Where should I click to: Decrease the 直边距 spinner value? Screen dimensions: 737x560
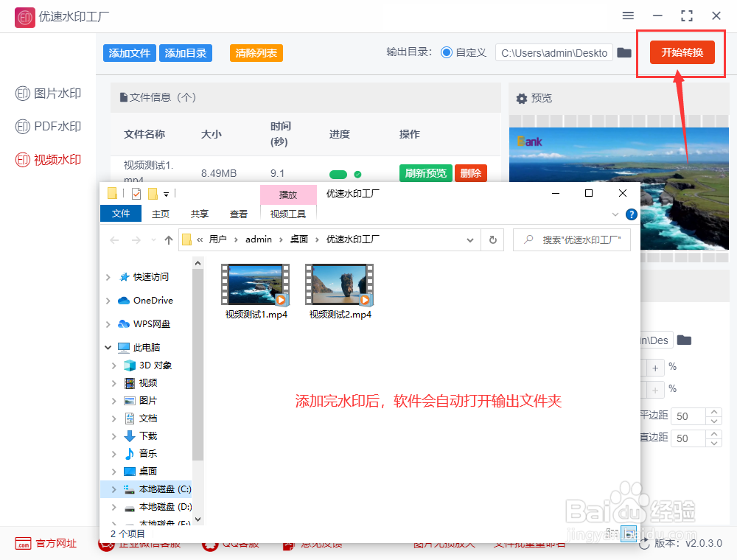click(x=714, y=443)
